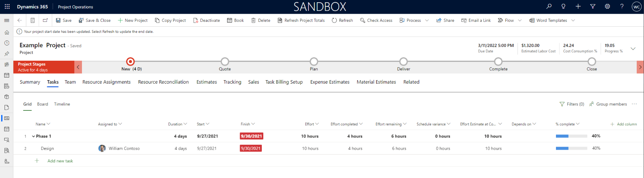Select the Complete stage circle
Image resolution: width=644 pixels, height=178 pixels.
(498, 61)
